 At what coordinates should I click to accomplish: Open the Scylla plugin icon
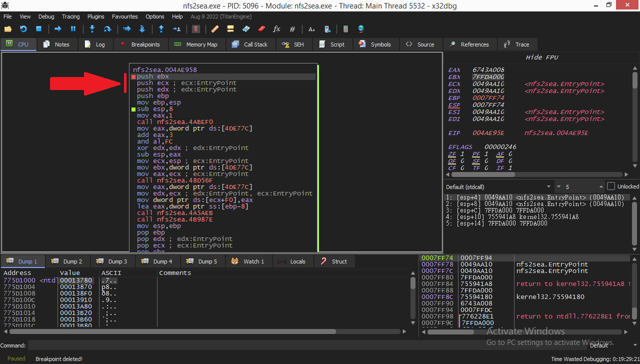tap(196, 29)
